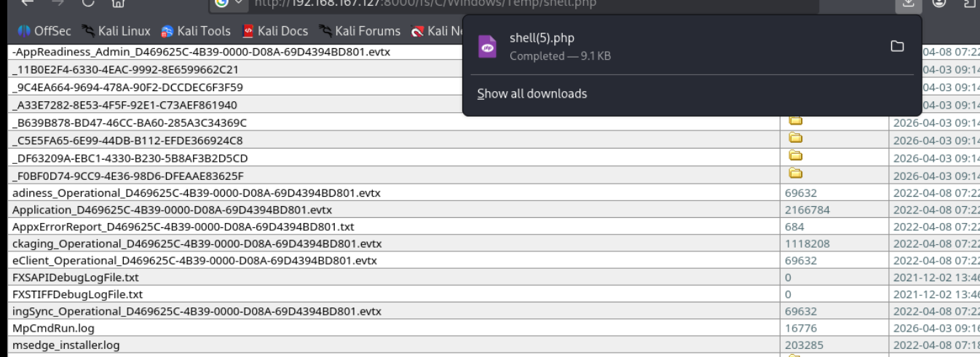Click Show all downloads

(532, 93)
